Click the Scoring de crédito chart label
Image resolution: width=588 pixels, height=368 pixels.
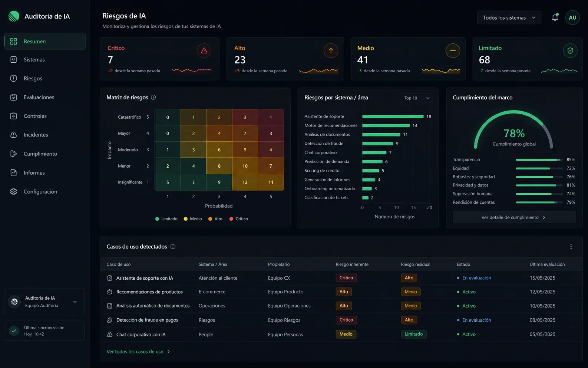[x=322, y=171]
